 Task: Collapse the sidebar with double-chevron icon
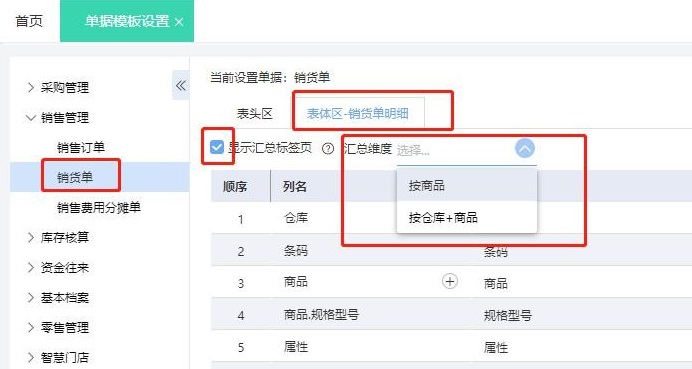point(181,85)
